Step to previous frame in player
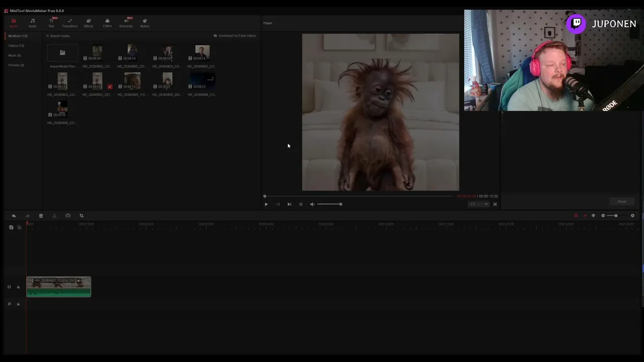Image resolution: width=644 pixels, height=362 pixels. click(278, 204)
